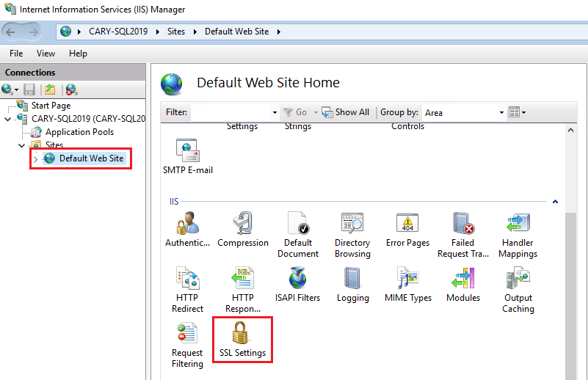
Task: Select Application Pools in the tree
Action: pos(79,132)
